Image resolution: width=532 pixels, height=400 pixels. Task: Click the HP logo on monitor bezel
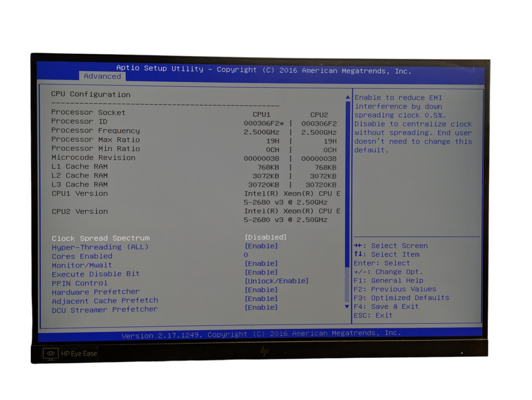point(265,351)
